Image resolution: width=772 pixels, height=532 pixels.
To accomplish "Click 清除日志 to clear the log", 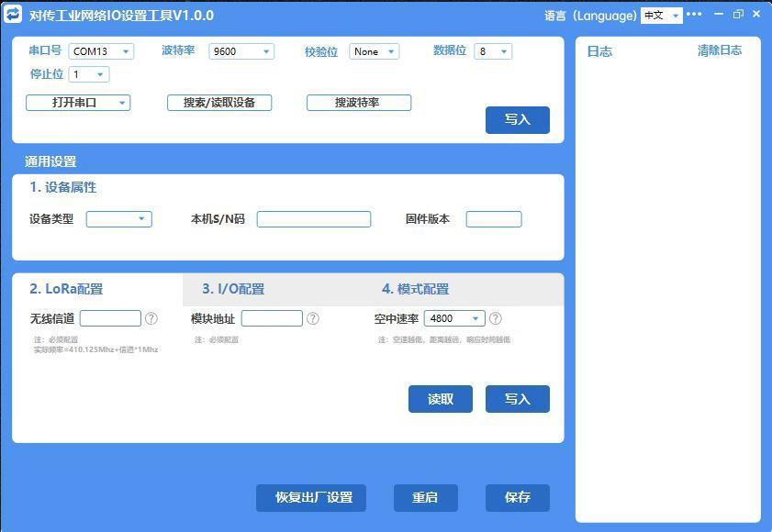I will tap(719, 50).
